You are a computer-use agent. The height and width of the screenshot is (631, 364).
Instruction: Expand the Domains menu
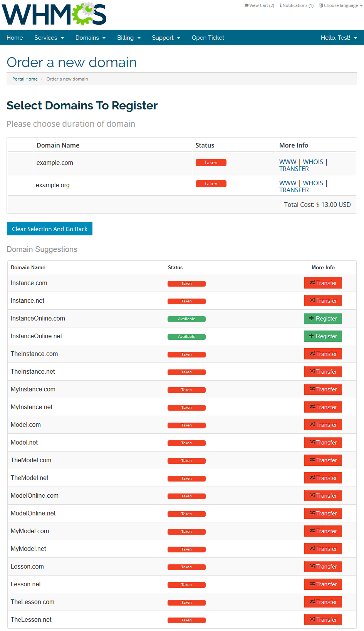91,38
